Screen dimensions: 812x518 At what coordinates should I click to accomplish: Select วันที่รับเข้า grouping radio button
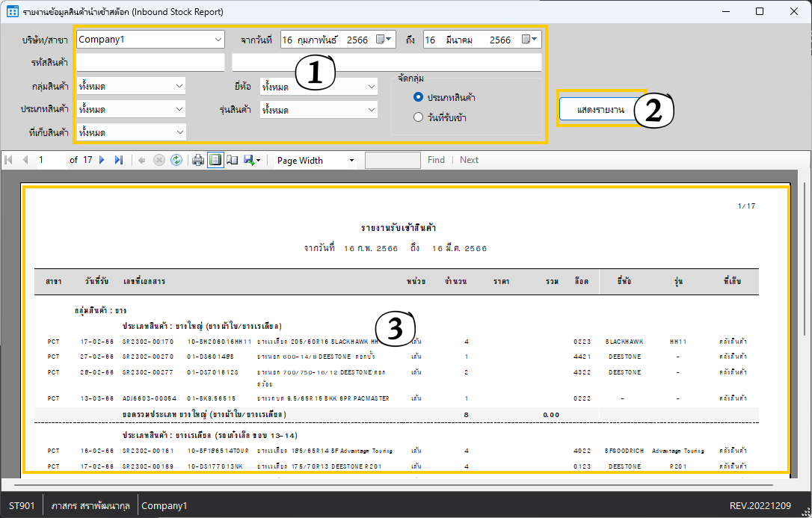pos(419,117)
